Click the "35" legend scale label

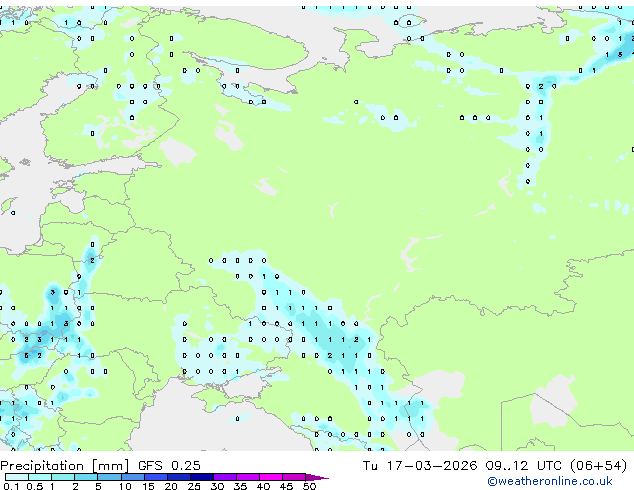[240, 486]
